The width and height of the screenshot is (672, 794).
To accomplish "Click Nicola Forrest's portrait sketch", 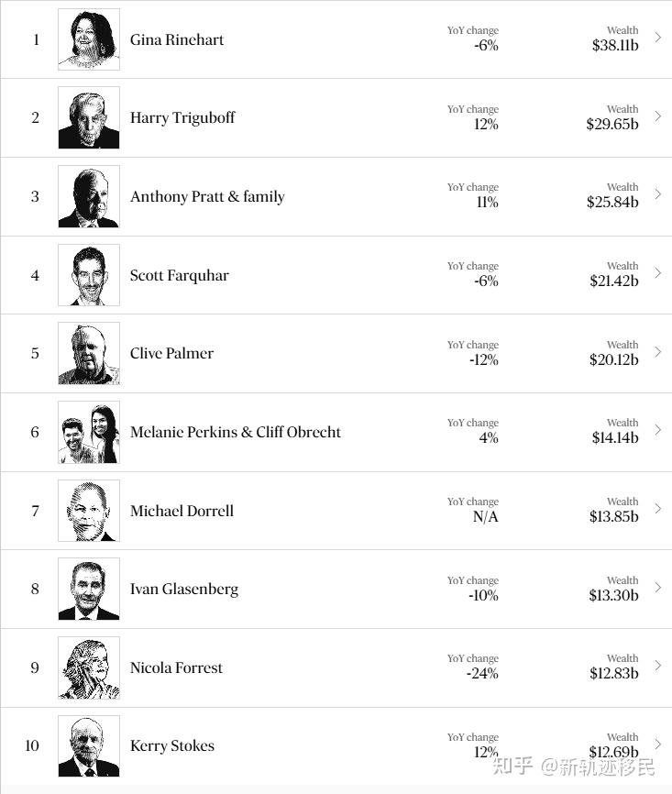I will tap(89, 668).
